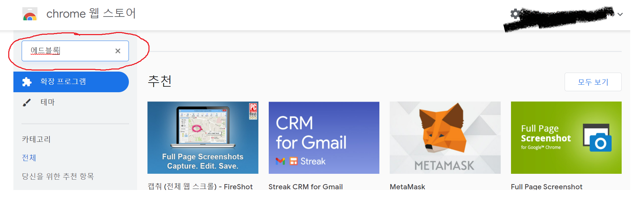Screen dimensions: 644x223
Task: Clear the search box with X
Action: [118, 51]
